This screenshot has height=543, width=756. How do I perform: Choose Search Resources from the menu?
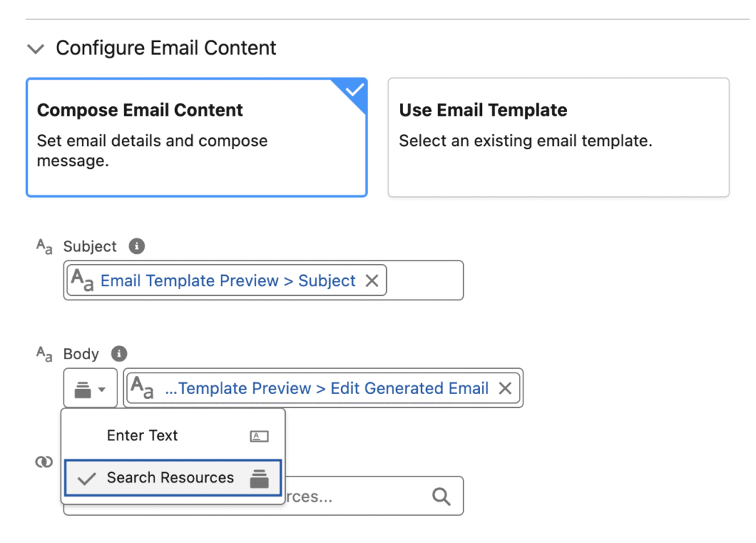pos(170,477)
